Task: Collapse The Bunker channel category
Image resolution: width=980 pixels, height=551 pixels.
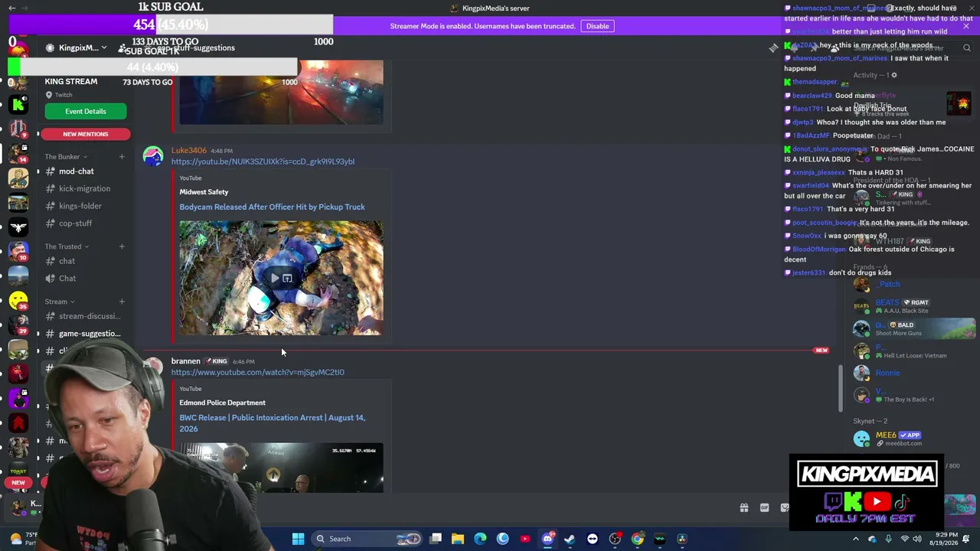Action: pyautogui.click(x=66, y=156)
